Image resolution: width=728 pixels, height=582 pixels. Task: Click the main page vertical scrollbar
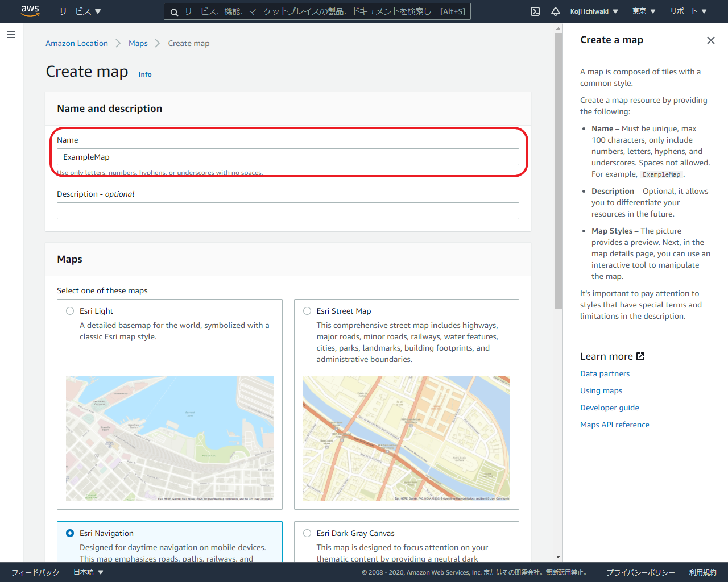[x=558, y=171]
